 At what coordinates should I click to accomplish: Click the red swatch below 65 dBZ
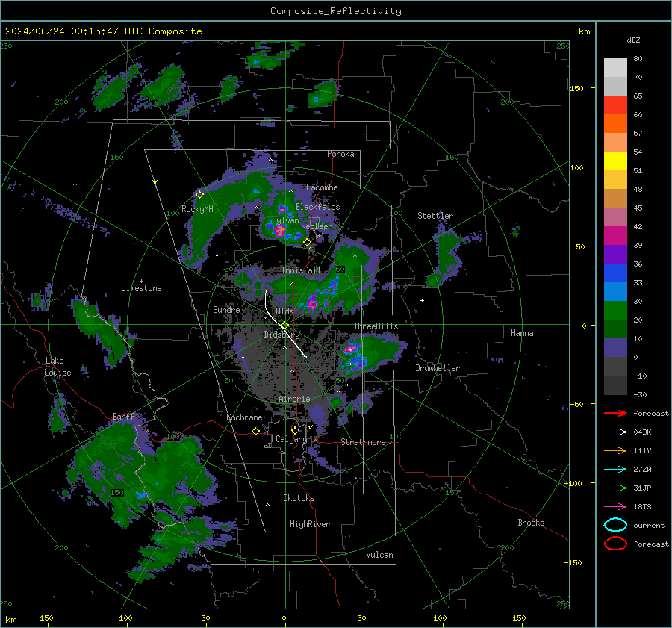[x=615, y=105]
